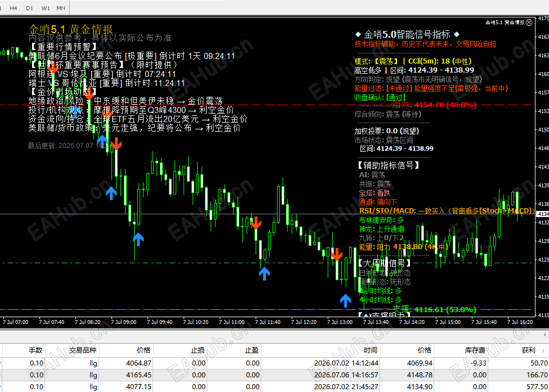Click the 577.50 profit cell

tap(537, 387)
